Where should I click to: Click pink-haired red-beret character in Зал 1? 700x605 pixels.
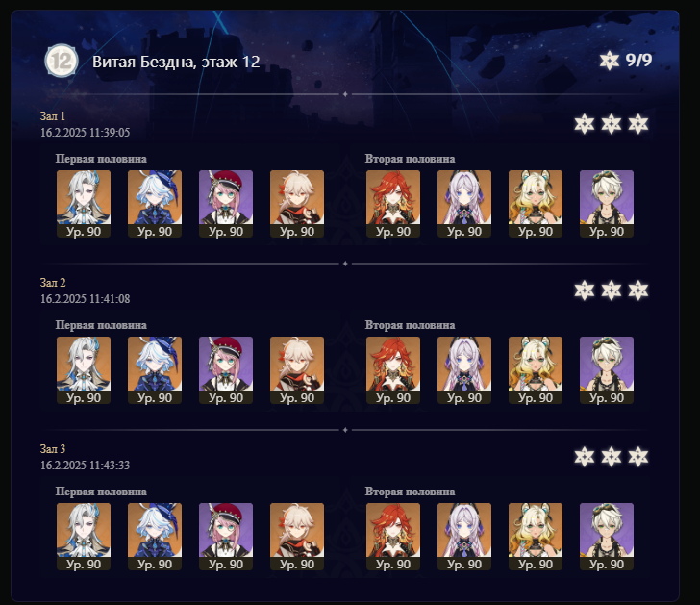[x=226, y=204]
